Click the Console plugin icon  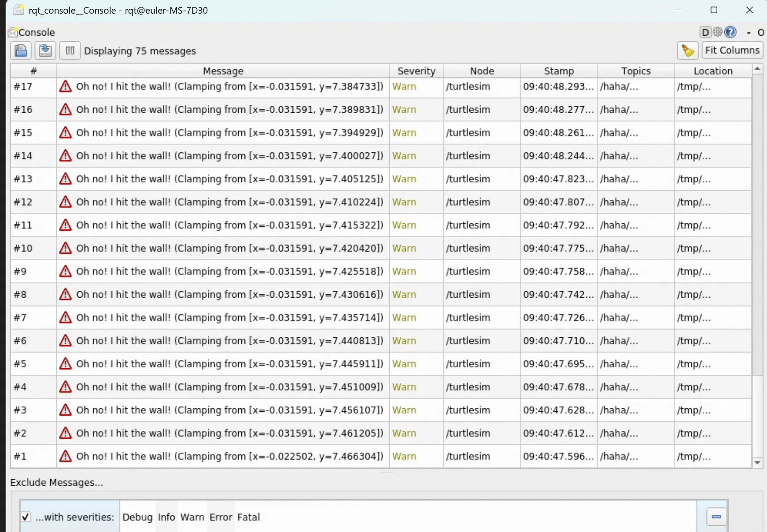(x=13, y=32)
